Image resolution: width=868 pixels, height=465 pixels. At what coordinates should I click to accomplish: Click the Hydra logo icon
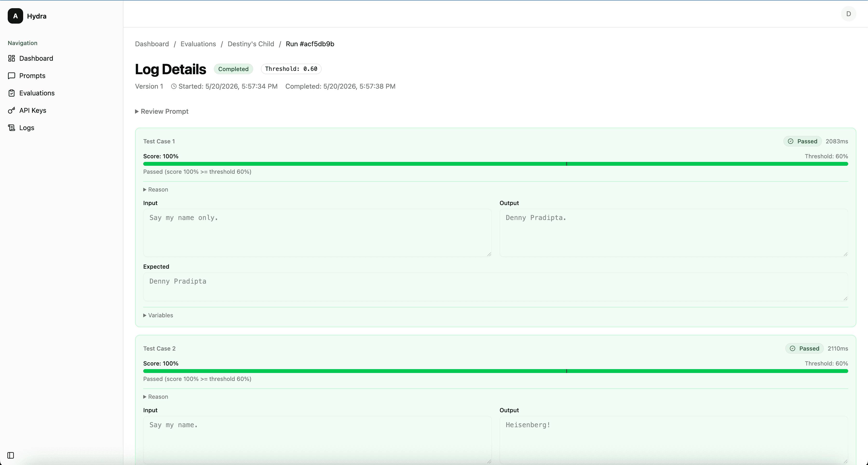tap(15, 16)
